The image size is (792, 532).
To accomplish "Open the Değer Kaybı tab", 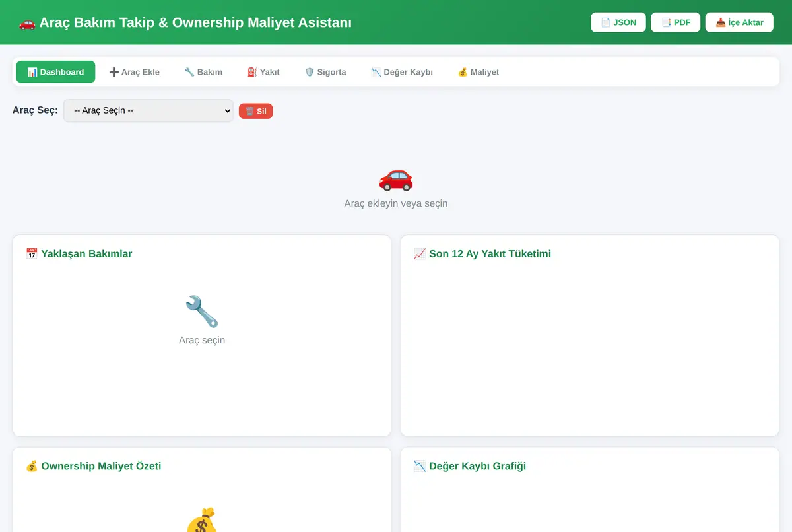I will pyautogui.click(x=402, y=72).
